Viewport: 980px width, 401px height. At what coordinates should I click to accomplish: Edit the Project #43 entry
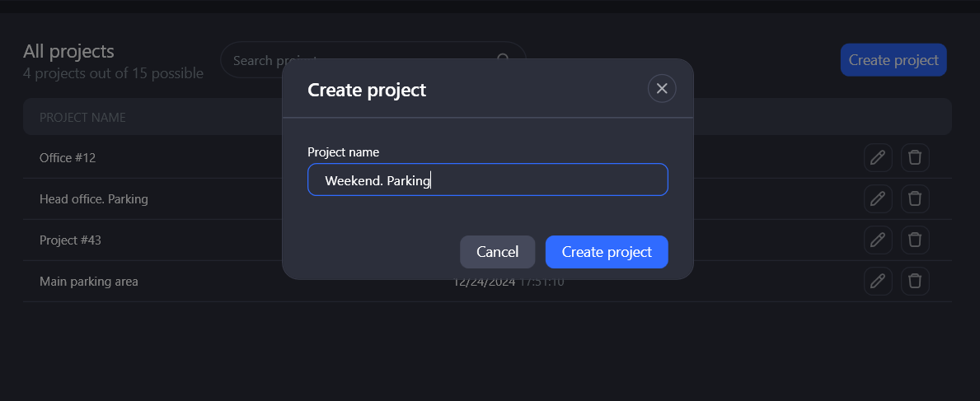click(x=878, y=240)
